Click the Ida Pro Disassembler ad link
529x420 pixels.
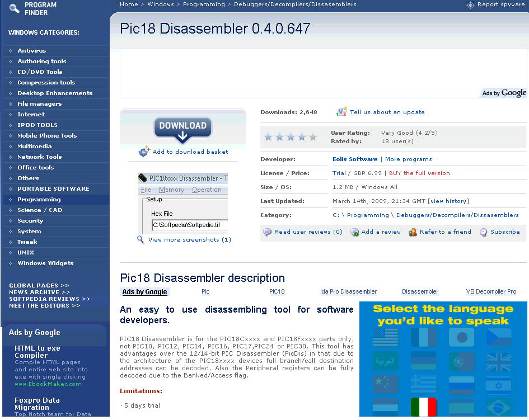pyautogui.click(x=349, y=291)
